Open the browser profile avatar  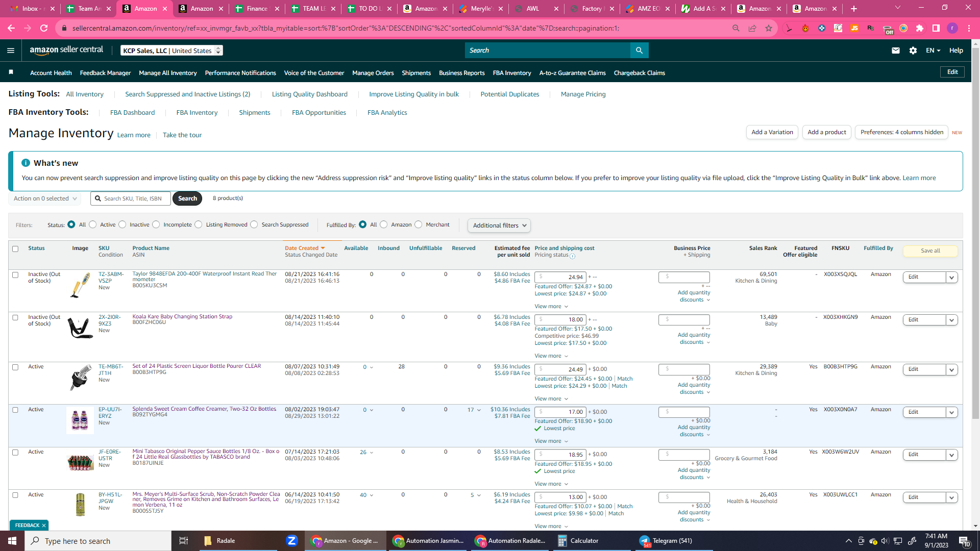point(952,28)
